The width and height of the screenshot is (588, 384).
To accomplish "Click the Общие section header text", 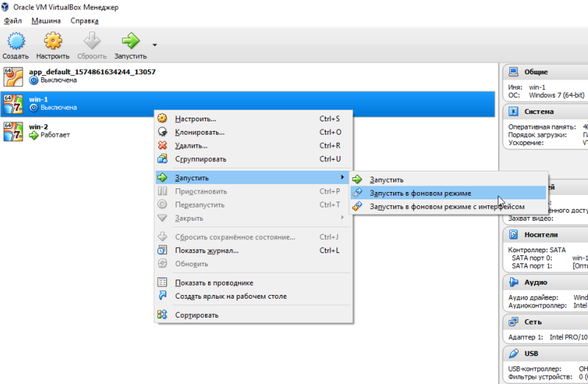I will coord(536,71).
